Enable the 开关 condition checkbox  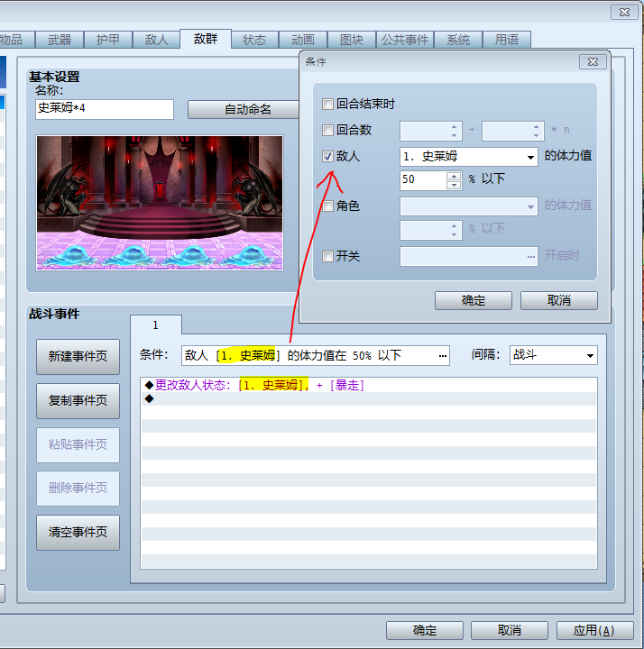327,256
